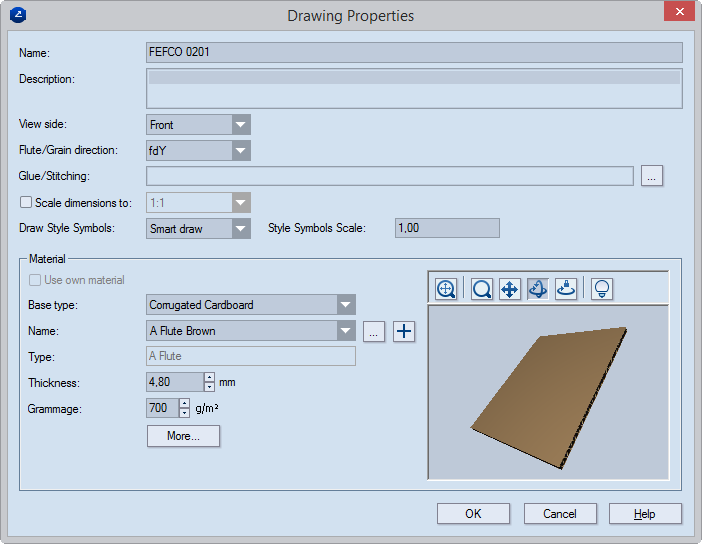Increase Thickness with the up spinner arrow

[209, 377]
